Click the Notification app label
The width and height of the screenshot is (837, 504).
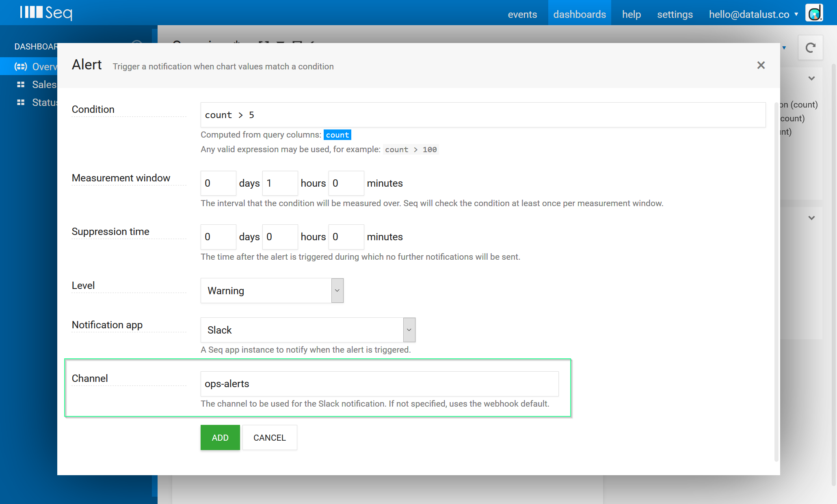click(107, 325)
